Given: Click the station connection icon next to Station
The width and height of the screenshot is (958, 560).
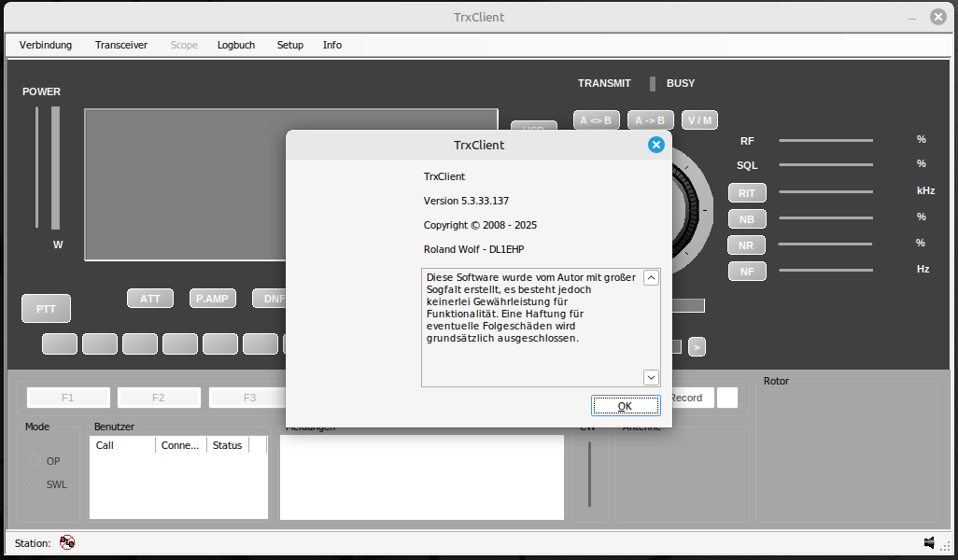Looking at the screenshot, I should pyautogui.click(x=66, y=542).
